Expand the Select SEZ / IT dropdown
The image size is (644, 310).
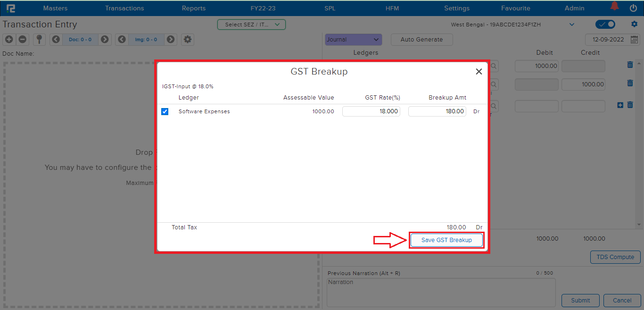pyautogui.click(x=251, y=25)
